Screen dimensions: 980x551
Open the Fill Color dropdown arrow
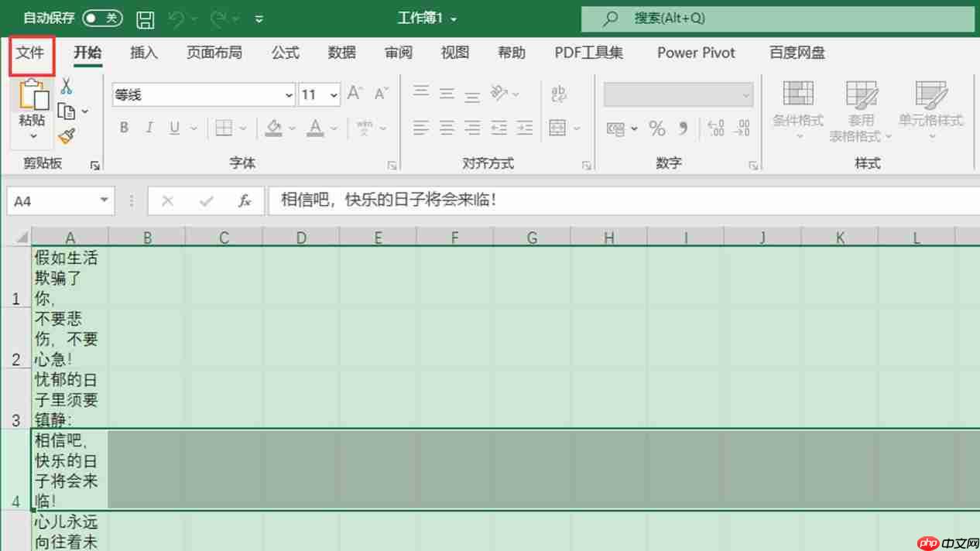(x=292, y=128)
